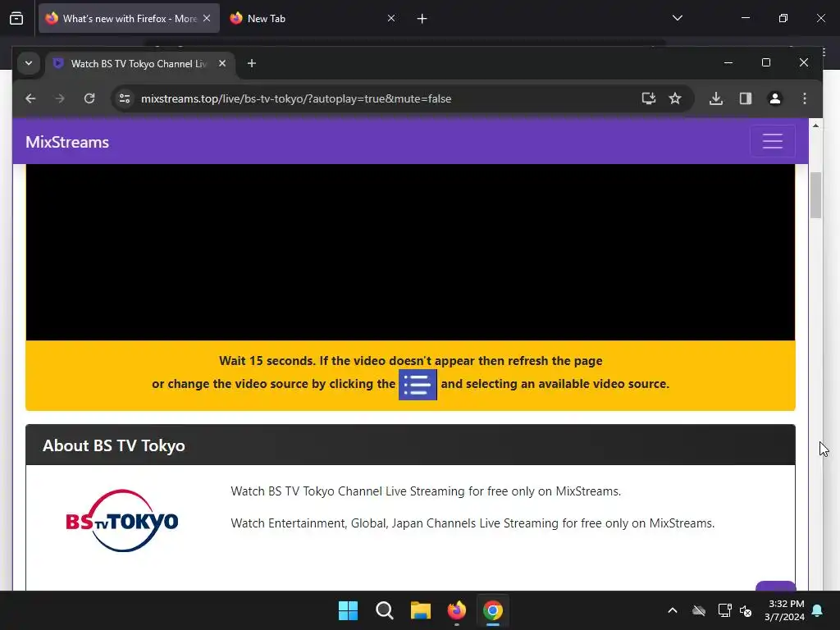Click the OneDrive cloud tray icon
Viewport: 840px width, 630px height.
click(699, 610)
